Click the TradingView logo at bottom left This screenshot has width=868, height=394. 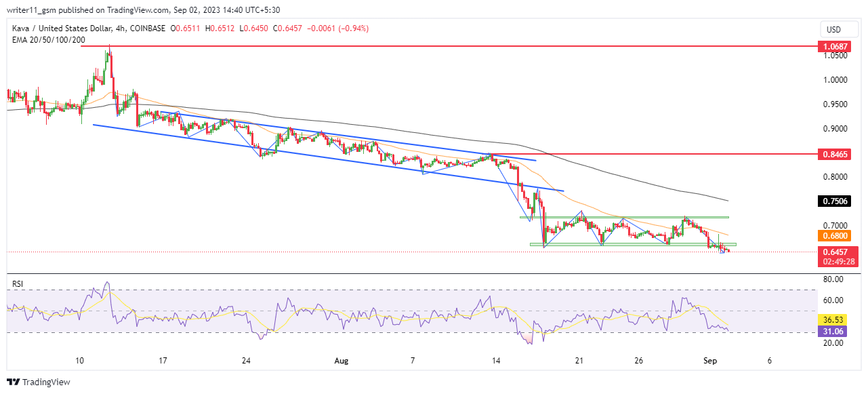click(39, 382)
